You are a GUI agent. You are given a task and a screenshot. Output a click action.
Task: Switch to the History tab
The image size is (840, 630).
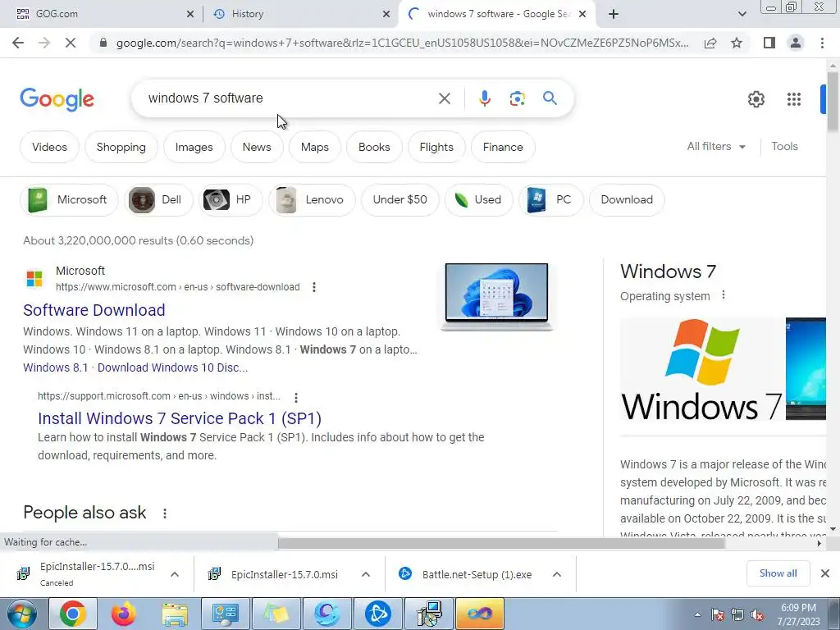pyautogui.click(x=300, y=14)
